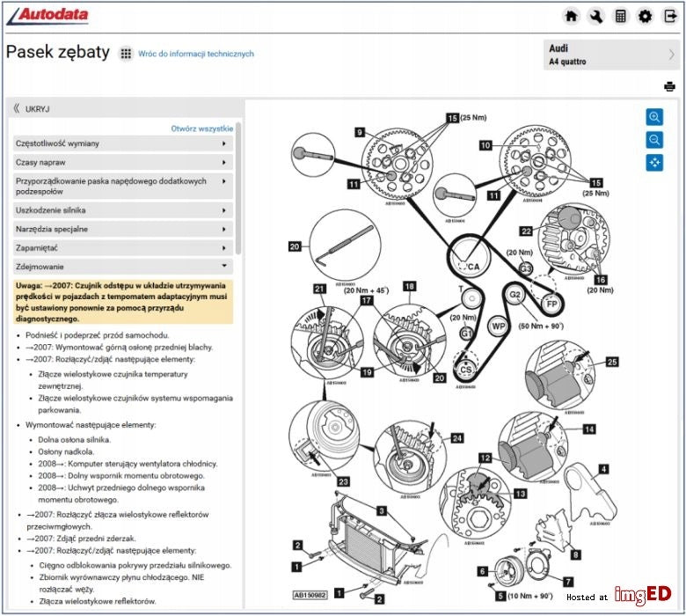Zoom out of the diagram
The width and height of the screenshot is (686, 616).
(654, 140)
